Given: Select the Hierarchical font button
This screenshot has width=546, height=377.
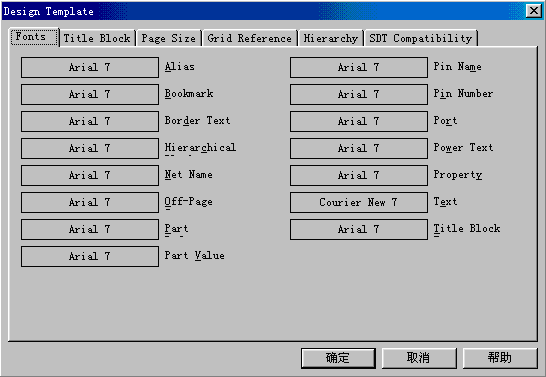Looking at the screenshot, I should pos(90,148).
